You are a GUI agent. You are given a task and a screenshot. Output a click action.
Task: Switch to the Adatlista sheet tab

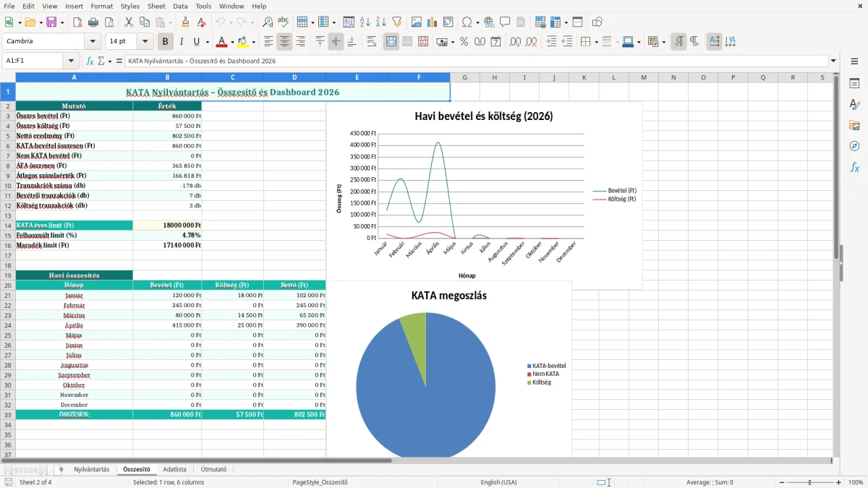[174, 469]
